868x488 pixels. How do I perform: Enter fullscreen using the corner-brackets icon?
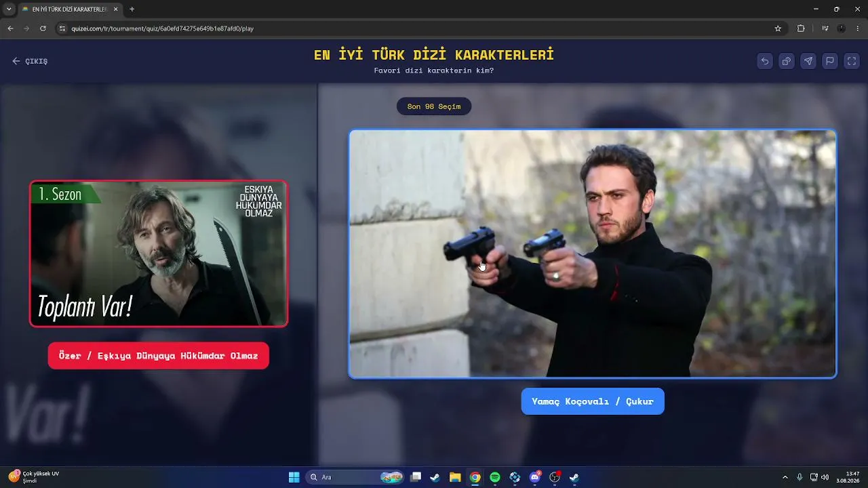[852, 61]
